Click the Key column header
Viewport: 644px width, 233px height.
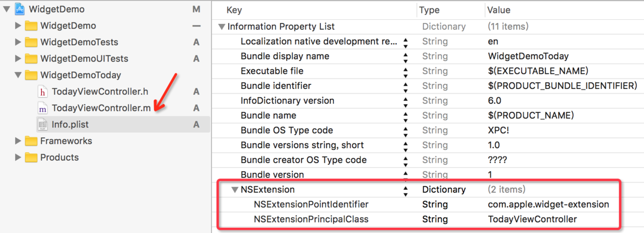[234, 10]
